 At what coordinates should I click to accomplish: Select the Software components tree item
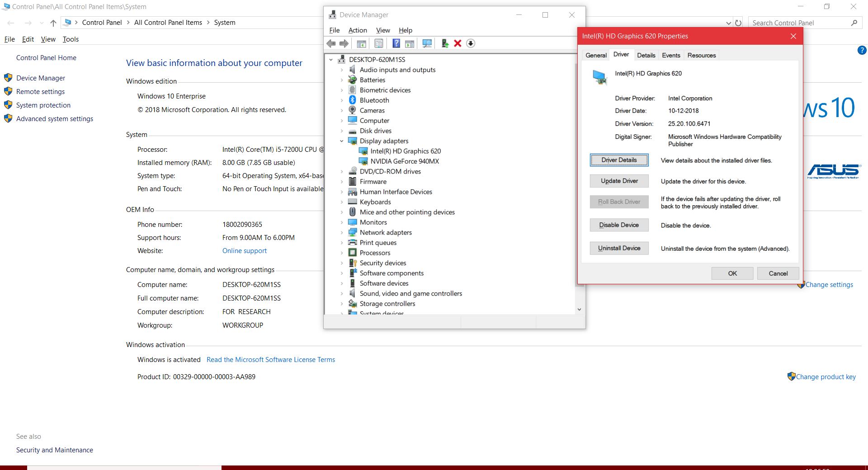click(392, 273)
